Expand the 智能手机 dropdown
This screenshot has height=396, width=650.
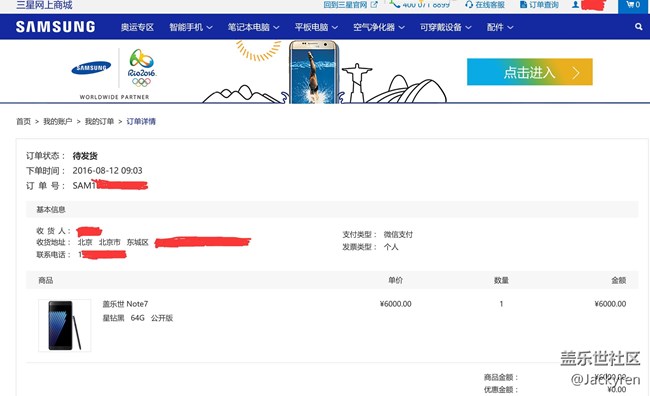[x=191, y=27]
